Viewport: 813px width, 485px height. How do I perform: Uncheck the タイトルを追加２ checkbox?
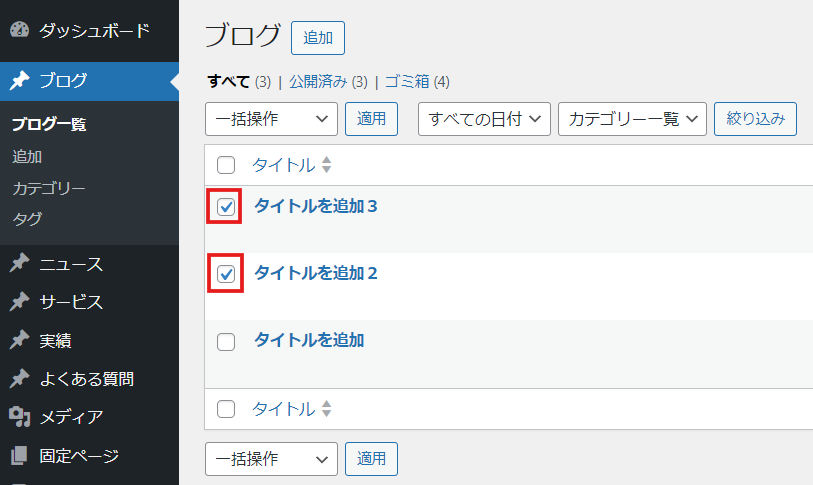pyautogui.click(x=226, y=274)
